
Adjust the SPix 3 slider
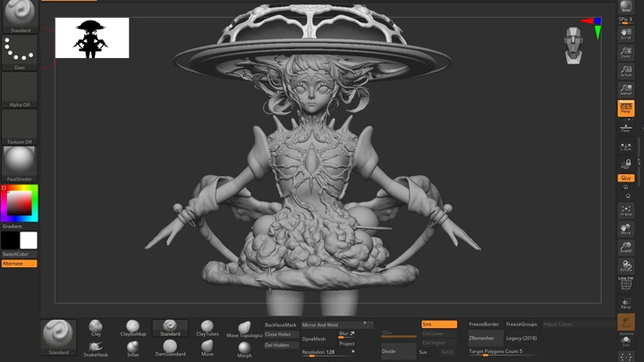pos(625,20)
